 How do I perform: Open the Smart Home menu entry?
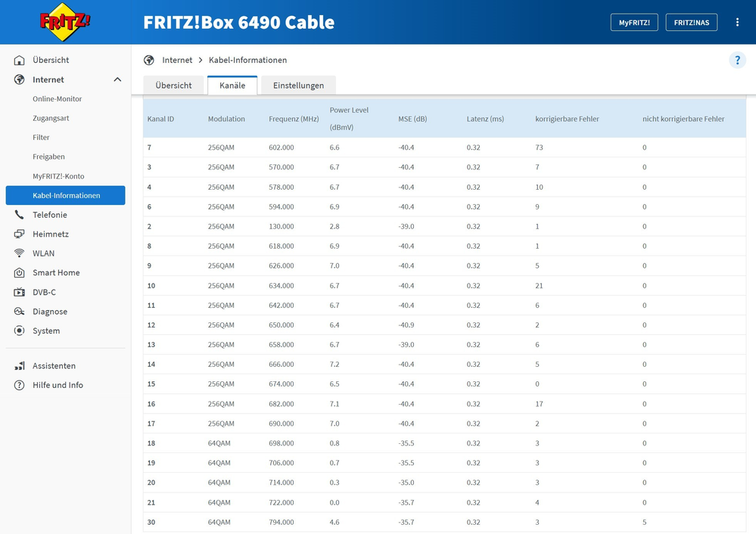tap(57, 273)
